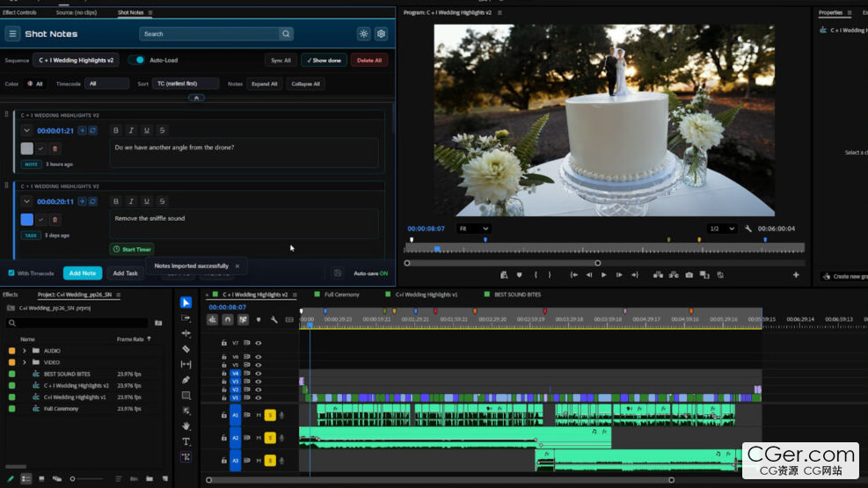Mute audio track A2
This screenshot has width=868, height=488.
point(259,438)
